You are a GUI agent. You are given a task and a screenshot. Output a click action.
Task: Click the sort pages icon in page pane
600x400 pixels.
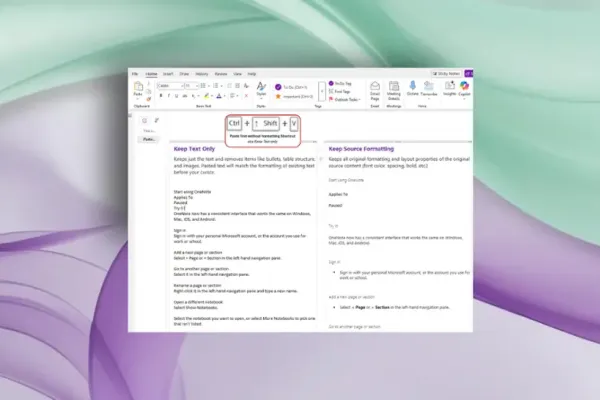[x=157, y=121]
